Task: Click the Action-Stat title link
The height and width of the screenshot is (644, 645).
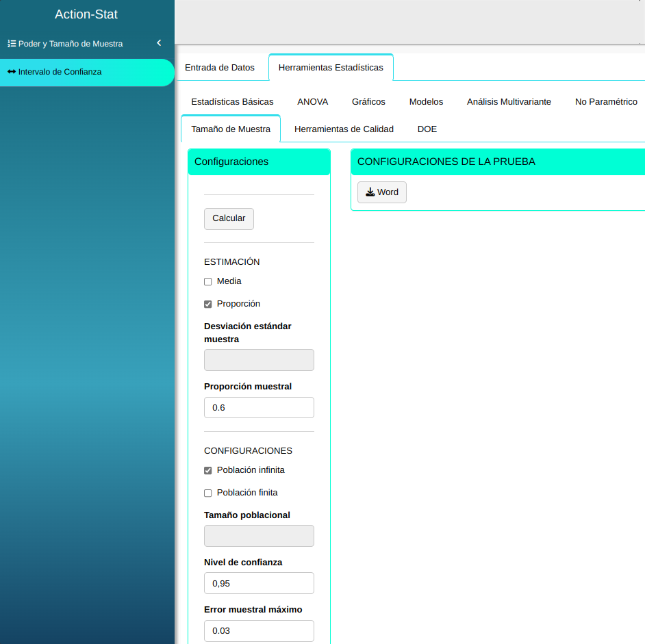Action: pos(86,14)
